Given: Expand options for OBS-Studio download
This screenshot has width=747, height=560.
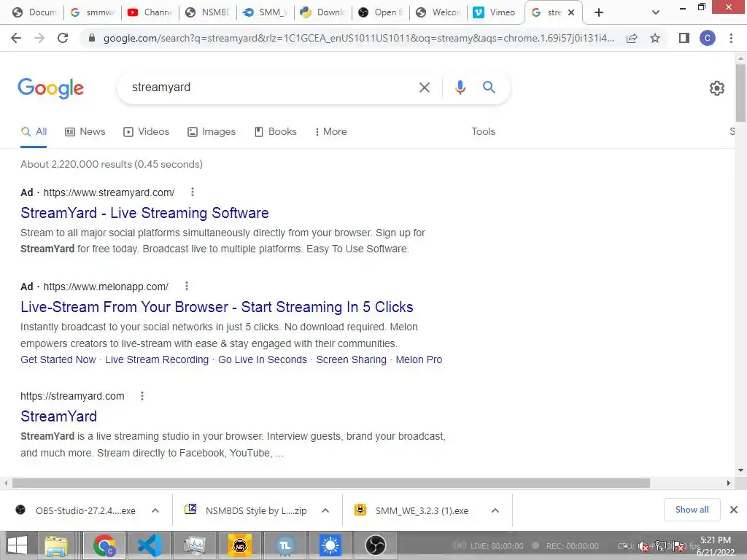Looking at the screenshot, I should (155, 510).
